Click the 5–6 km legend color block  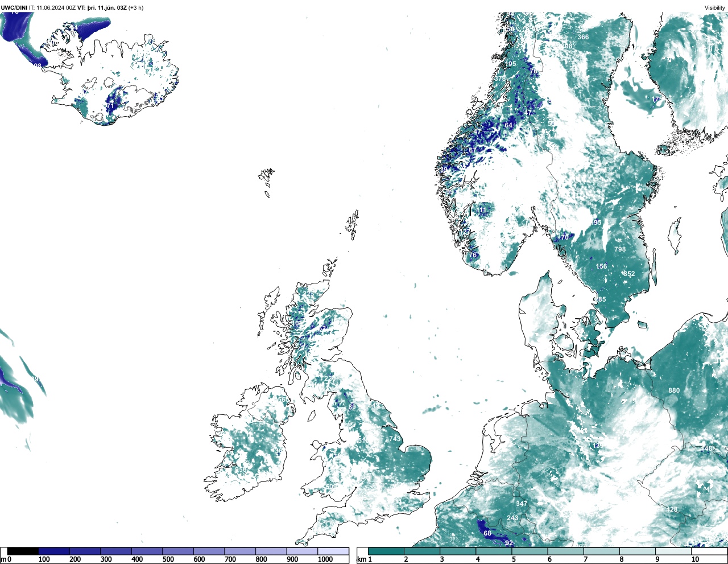[x=530, y=551]
